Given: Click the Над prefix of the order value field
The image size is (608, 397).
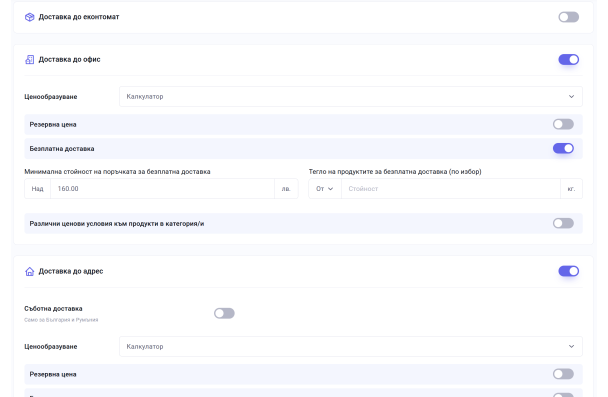Looking at the screenshot, I should (x=38, y=189).
